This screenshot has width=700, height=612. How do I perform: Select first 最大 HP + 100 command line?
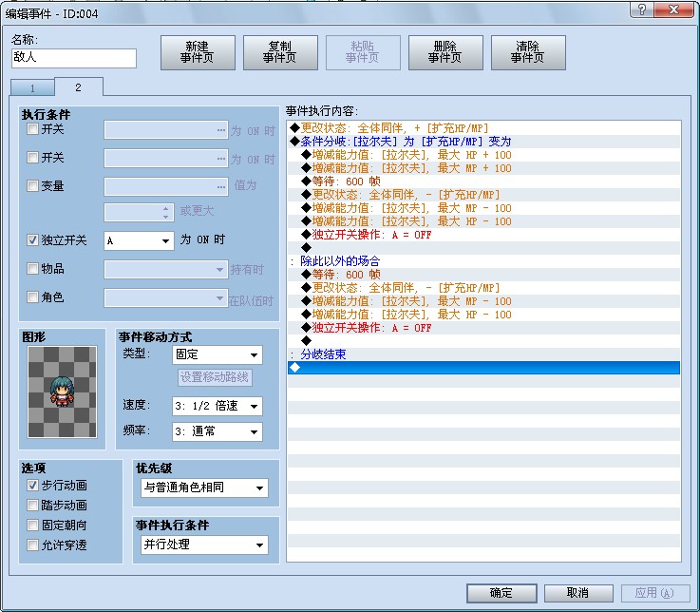pyautogui.click(x=484, y=155)
